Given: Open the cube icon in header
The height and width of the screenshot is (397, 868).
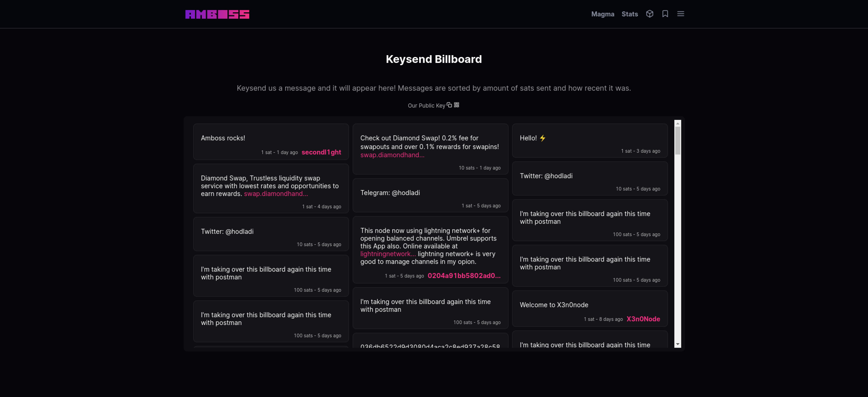Looking at the screenshot, I should pos(649,14).
